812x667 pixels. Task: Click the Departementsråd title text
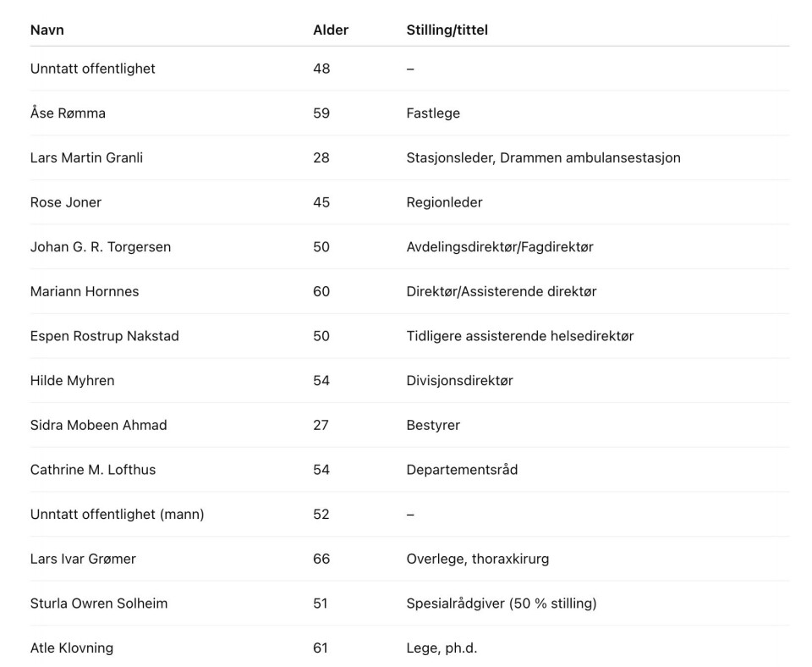click(462, 470)
